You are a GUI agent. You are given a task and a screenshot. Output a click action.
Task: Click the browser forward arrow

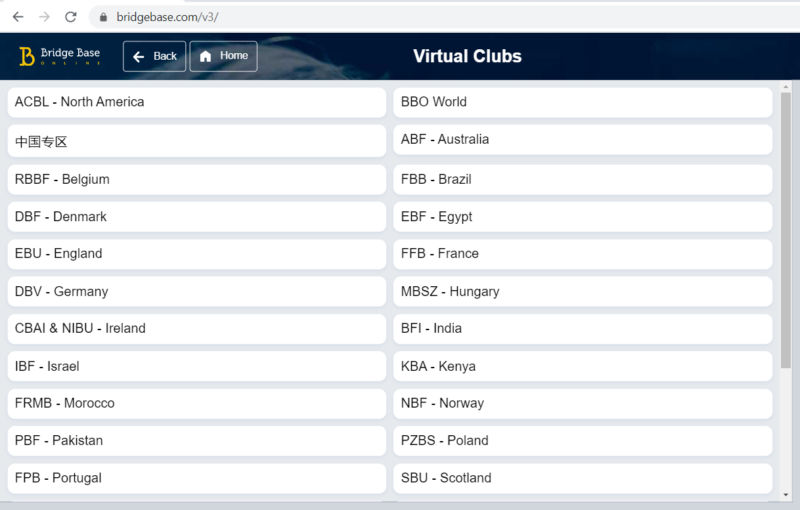[44, 17]
